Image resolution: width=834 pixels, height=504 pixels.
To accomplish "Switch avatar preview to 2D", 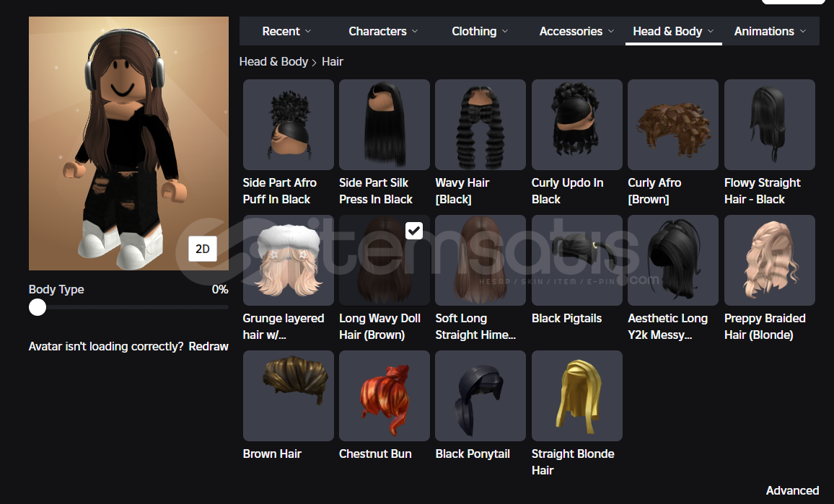I will point(203,249).
